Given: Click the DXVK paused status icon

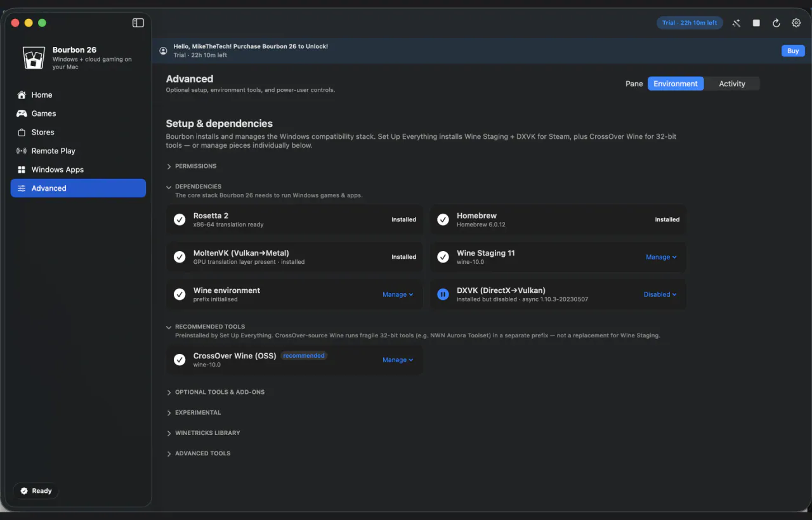Looking at the screenshot, I should point(443,294).
